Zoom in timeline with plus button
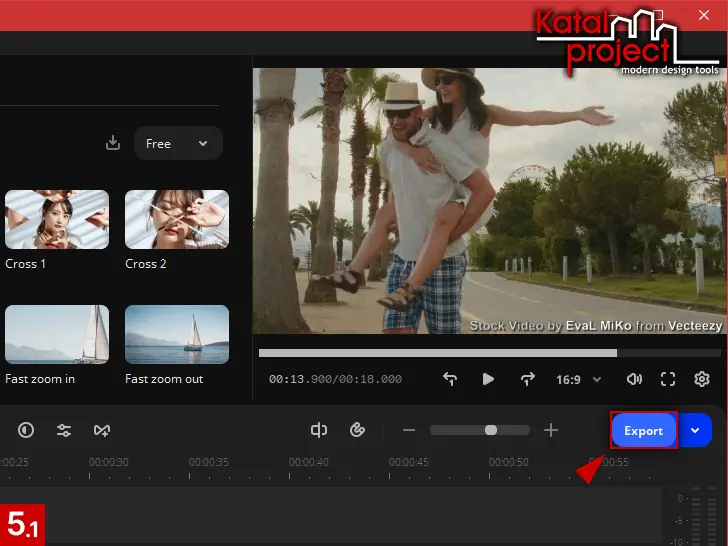The image size is (728, 546). pos(551,430)
